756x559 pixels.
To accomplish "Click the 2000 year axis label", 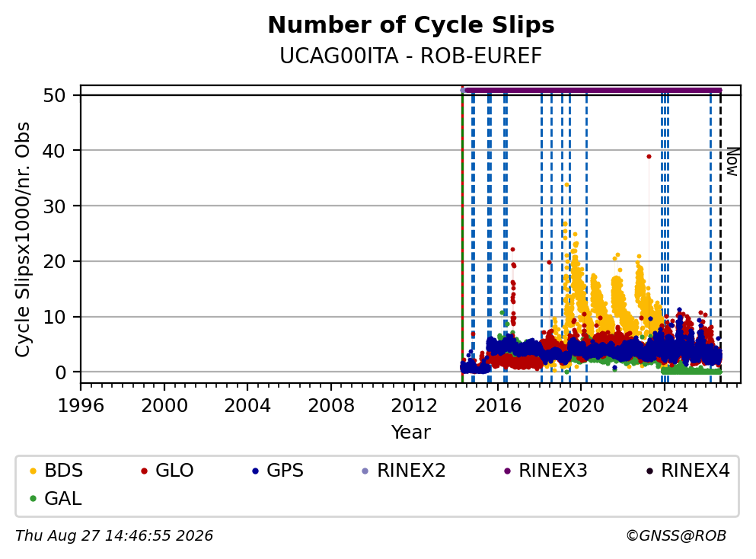I will (164, 406).
